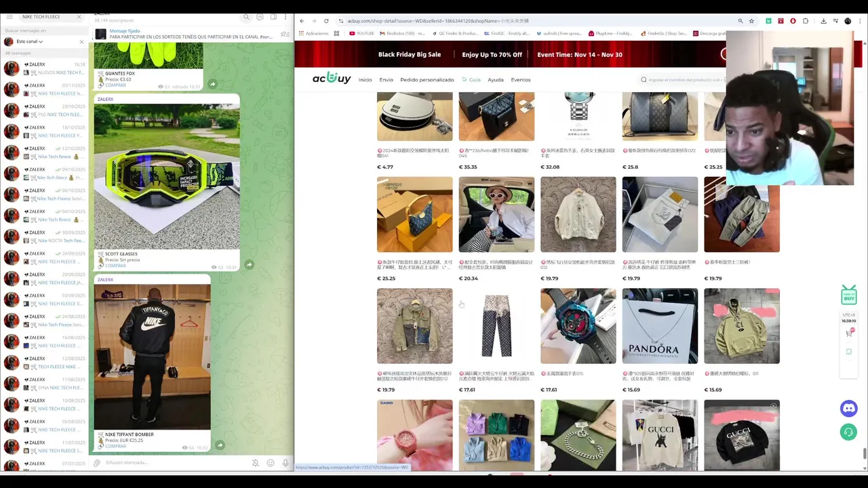
Task: Click the acbuy logo
Action: click(332, 79)
